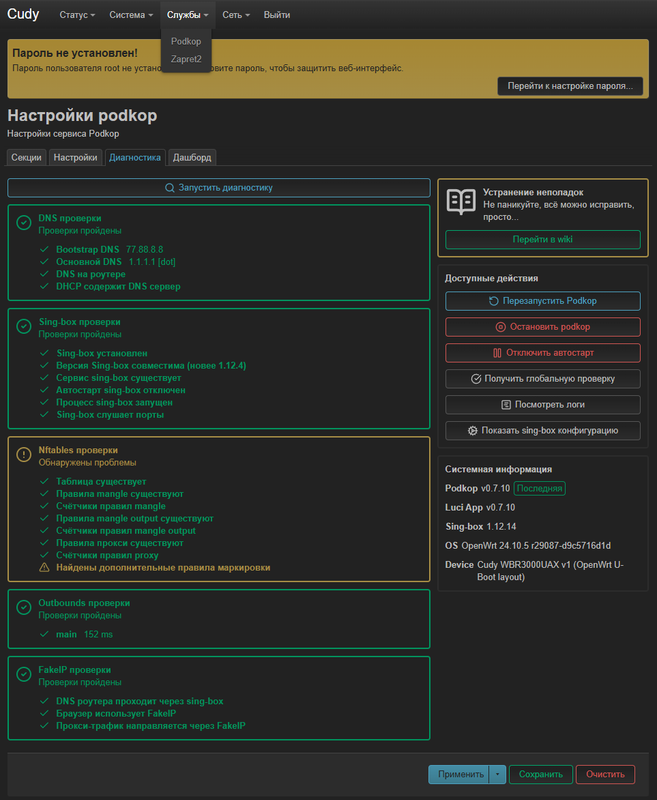
Task: Switch to the Дашборд tab
Action: 192,158
